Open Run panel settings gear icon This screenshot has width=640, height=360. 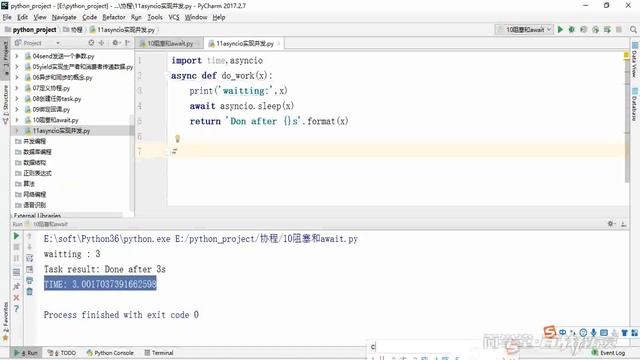(611, 224)
